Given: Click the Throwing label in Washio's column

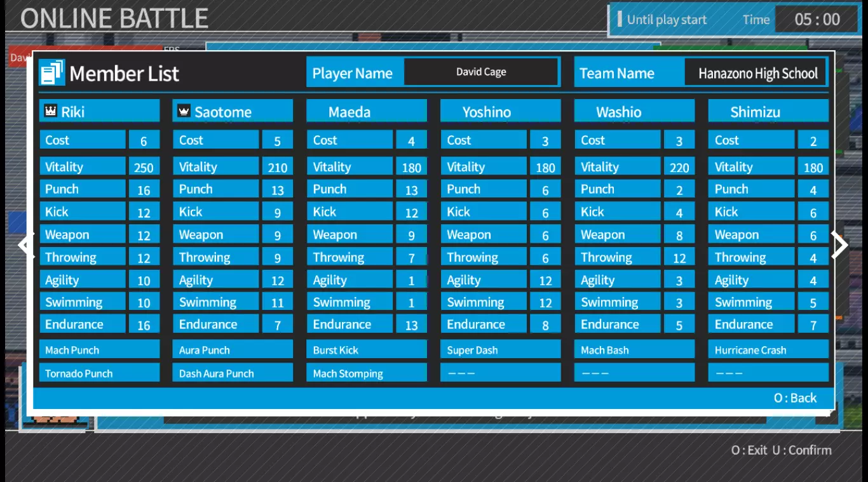Looking at the screenshot, I should (x=618, y=257).
